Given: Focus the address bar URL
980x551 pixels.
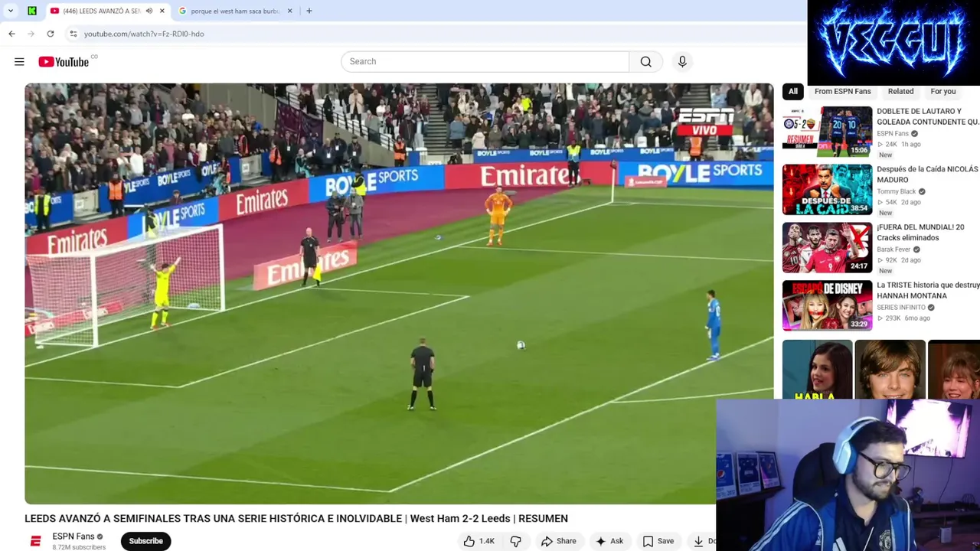Looking at the screenshot, I should pyautogui.click(x=144, y=34).
